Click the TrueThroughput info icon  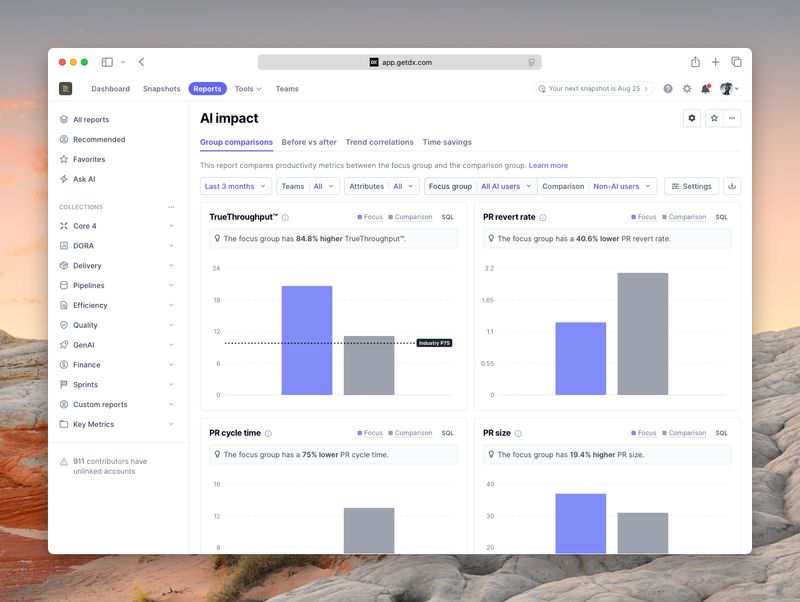pos(285,217)
